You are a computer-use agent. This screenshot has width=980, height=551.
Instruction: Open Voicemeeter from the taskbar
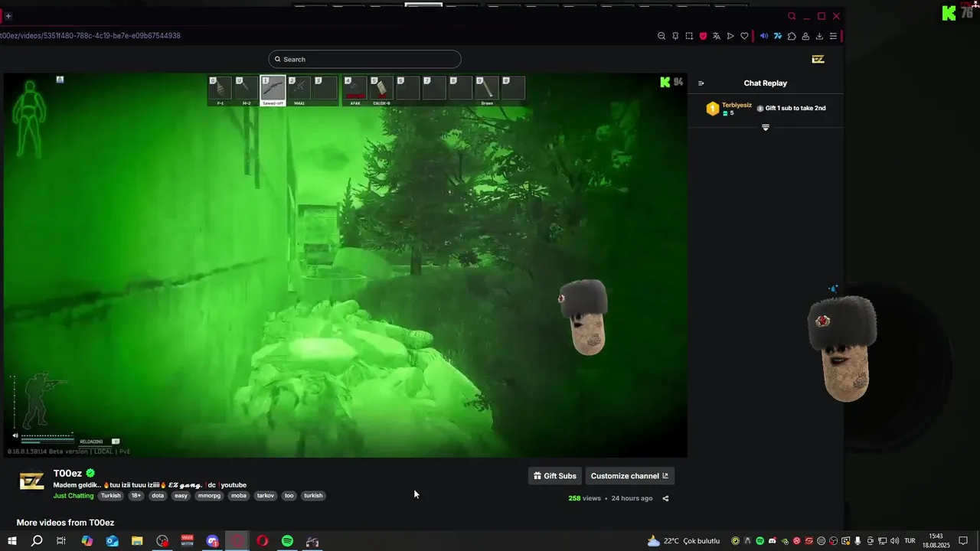click(188, 541)
